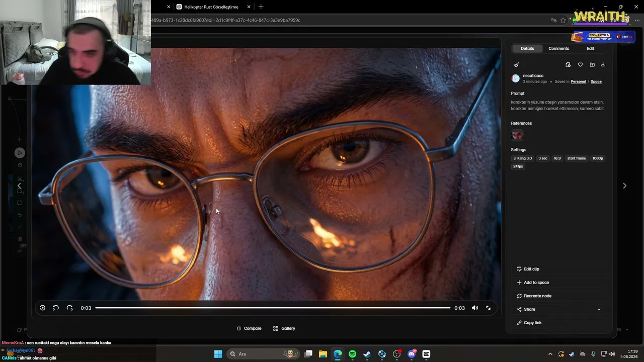Select the scissors cut tool

20,179
